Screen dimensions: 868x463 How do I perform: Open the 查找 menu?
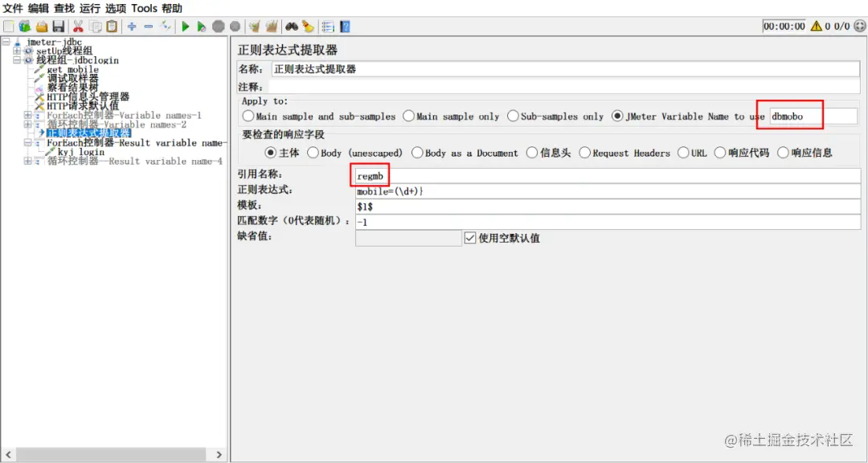tap(64, 8)
